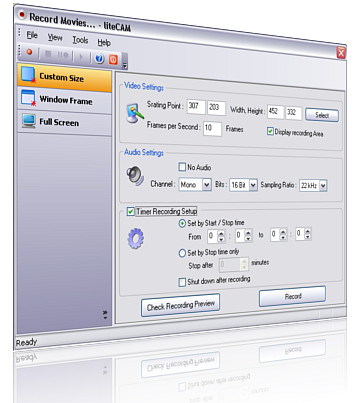Image resolution: width=360 pixels, height=403 pixels.
Task: Open help via blue question mark icon
Action: tap(99, 59)
